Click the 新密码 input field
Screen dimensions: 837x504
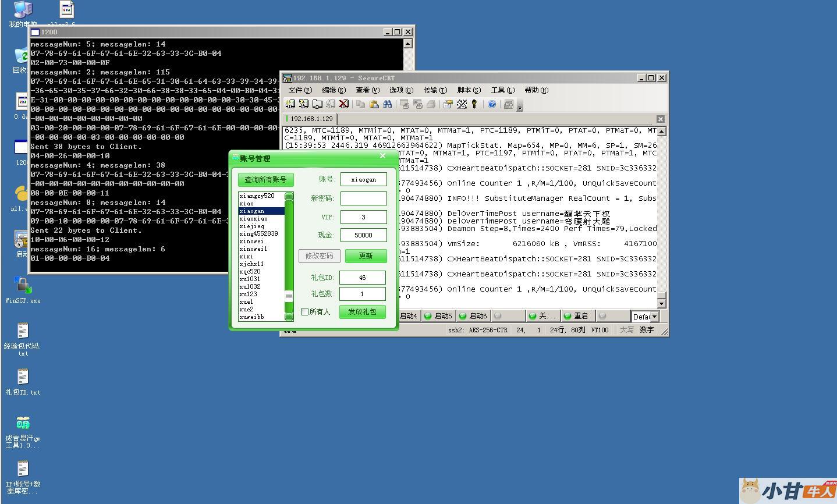click(x=363, y=198)
